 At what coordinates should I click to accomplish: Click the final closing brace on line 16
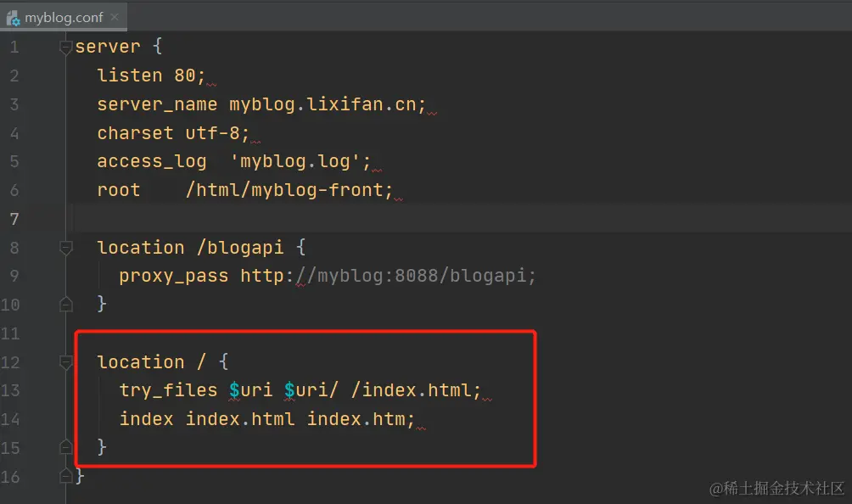click(x=80, y=476)
